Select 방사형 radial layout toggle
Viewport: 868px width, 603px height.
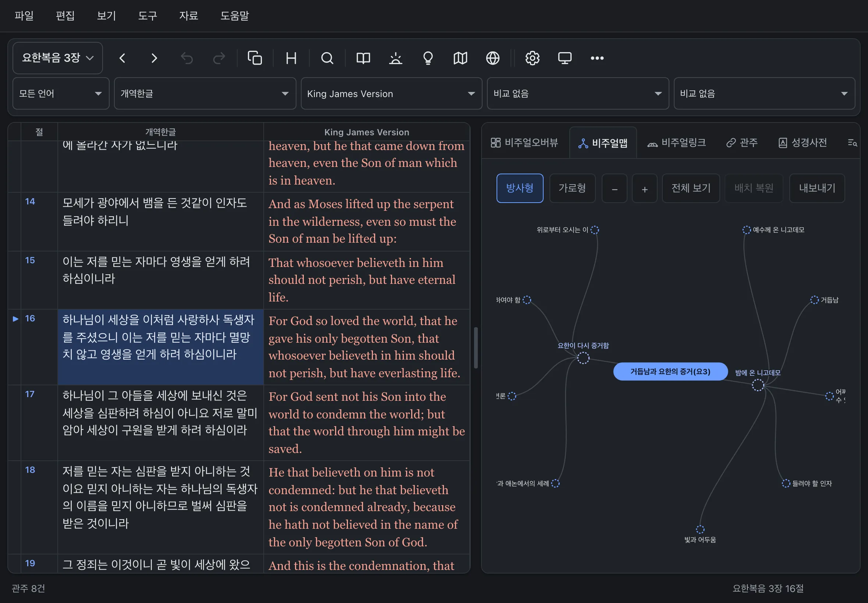point(520,188)
